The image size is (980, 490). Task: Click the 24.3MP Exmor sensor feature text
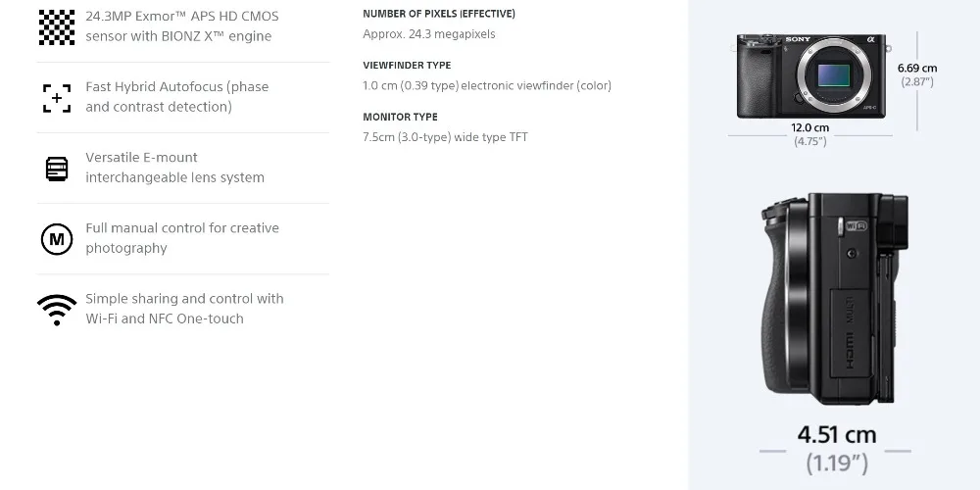tap(182, 26)
